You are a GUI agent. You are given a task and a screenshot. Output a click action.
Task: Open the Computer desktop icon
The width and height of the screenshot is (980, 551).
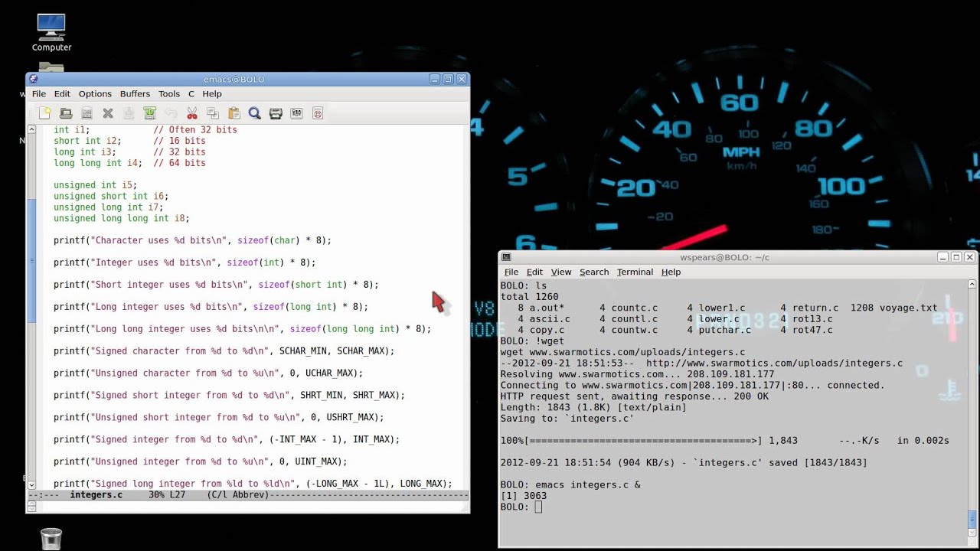click(x=51, y=34)
